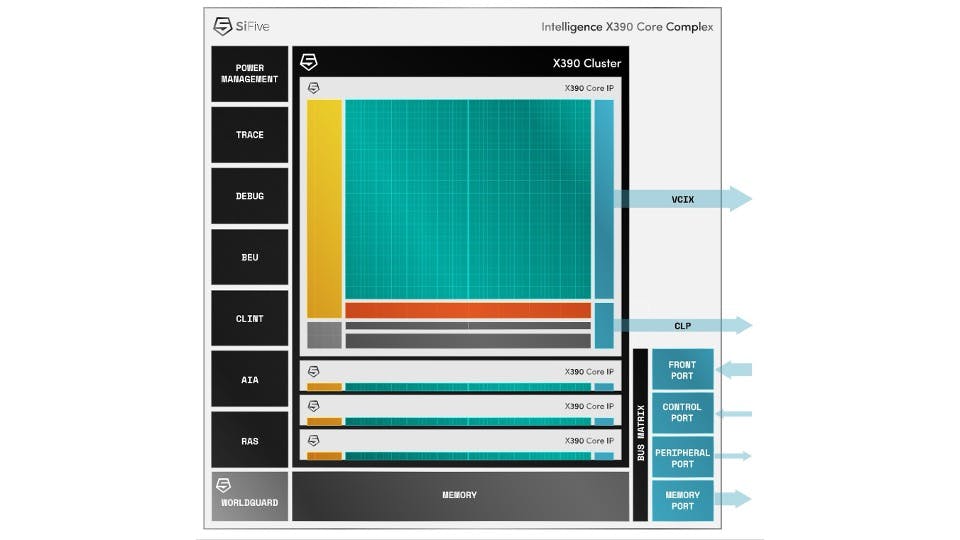Click the WORLDGUARD block

(250, 496)
